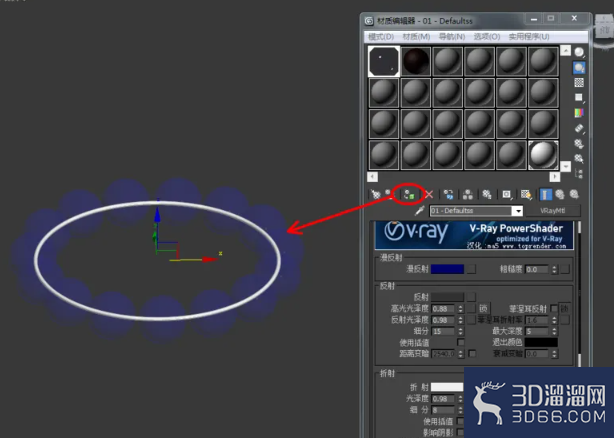Screen dimensions: 614x438
Task: Click the red X reset material icon
Action: [429, 194]
